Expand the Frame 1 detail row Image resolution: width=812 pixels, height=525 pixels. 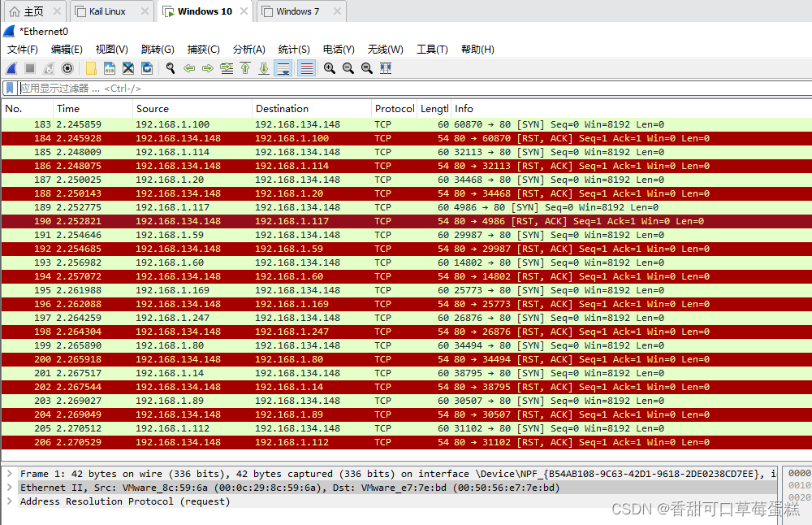pos(8,473)
